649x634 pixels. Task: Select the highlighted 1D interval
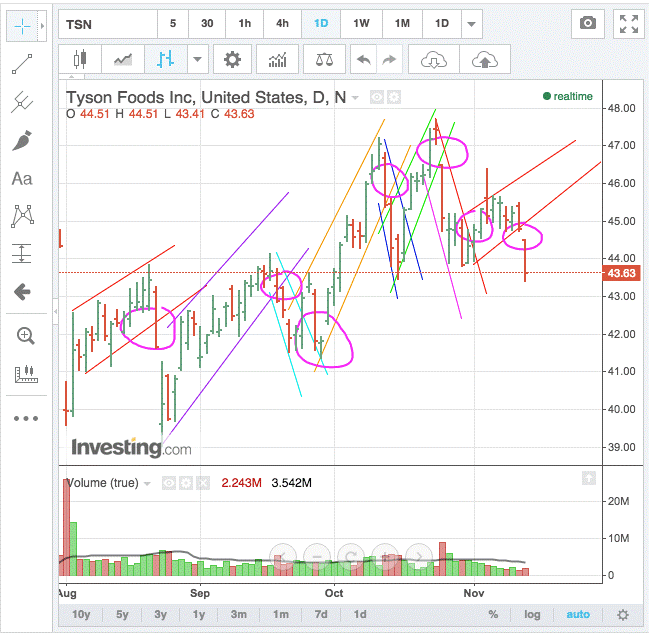click(x=321, y=24)
